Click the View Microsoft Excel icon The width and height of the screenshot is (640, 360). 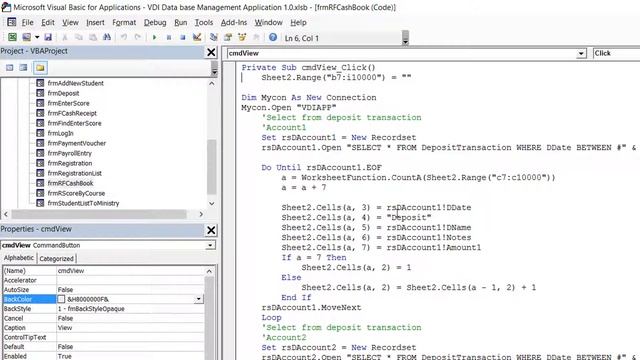pos(12,38)
